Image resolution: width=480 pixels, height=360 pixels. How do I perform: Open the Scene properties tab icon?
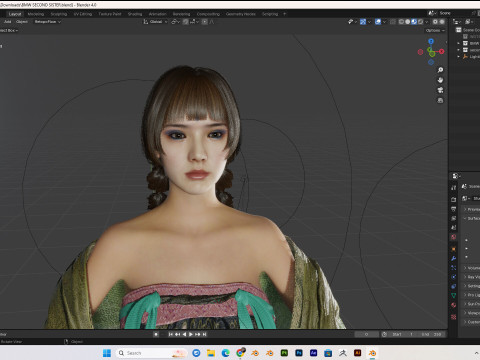tap(454, 228)
